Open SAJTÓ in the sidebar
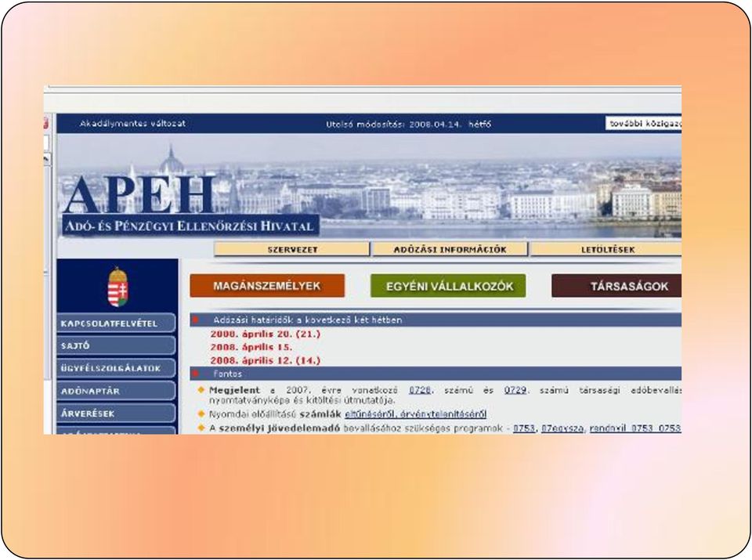 click(116, 345)
